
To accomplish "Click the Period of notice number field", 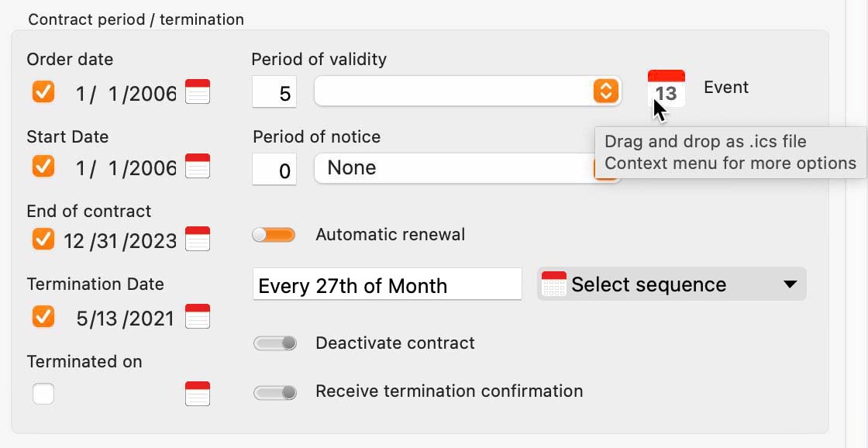I will coord(274,170).
